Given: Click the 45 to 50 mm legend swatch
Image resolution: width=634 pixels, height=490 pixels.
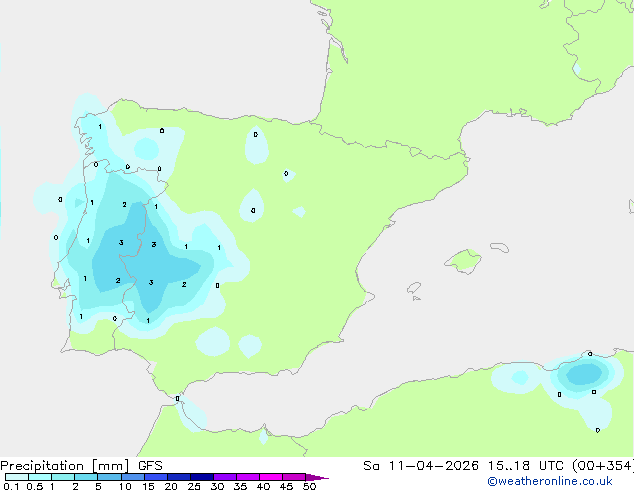Looking at the screenshot, I should click(x=294, y=477).
